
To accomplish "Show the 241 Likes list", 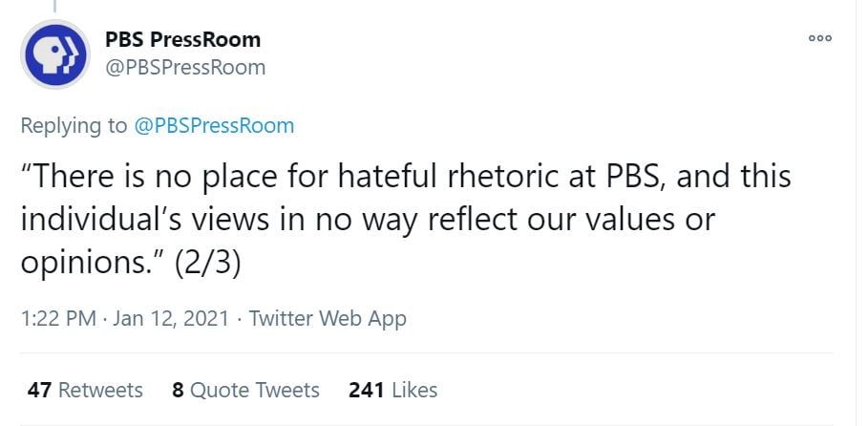I will tap(392, 390).
